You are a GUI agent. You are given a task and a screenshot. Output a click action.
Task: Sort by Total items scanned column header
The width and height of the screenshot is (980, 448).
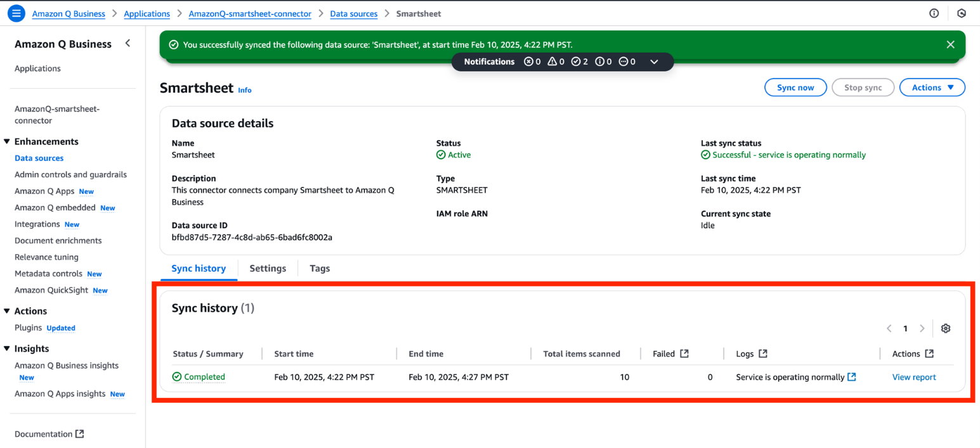(x=582, y=354)
